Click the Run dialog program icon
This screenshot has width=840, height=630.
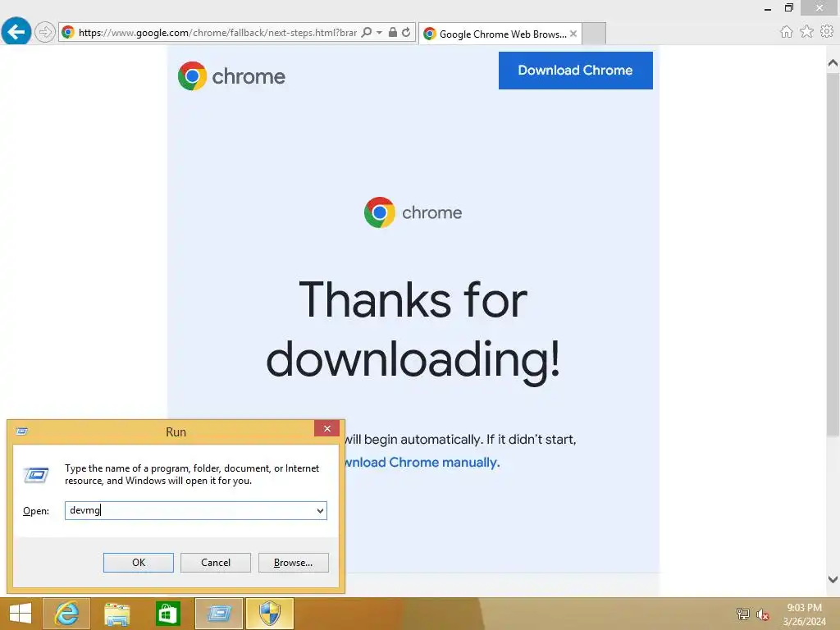point(36,475)
